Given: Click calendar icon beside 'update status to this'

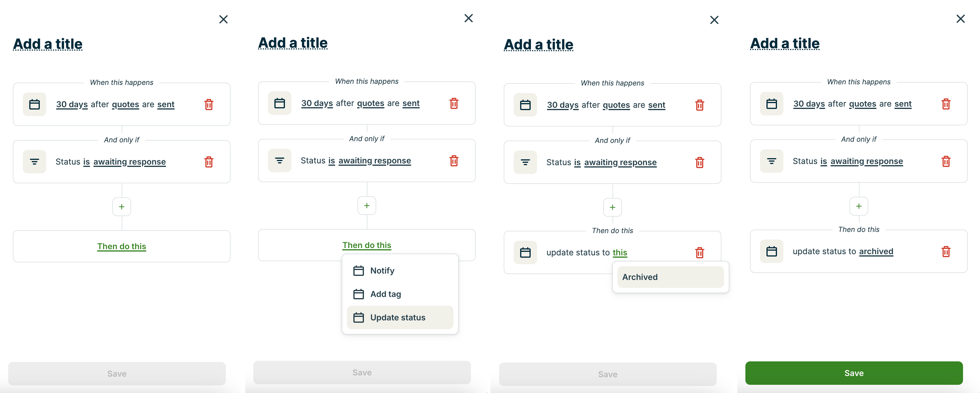Looking at the screenshot, I should pyautogui.click(x=525, y=253).
